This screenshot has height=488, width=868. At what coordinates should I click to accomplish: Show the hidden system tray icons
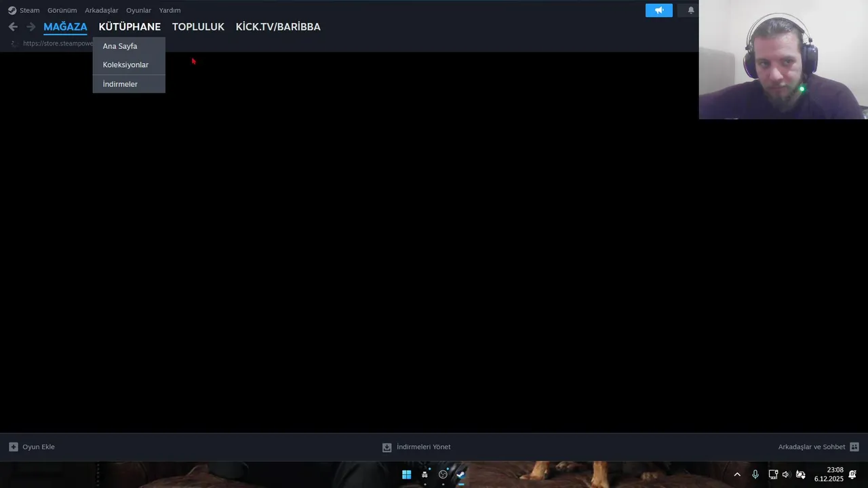pyautogui.click(x=737, y=474)
